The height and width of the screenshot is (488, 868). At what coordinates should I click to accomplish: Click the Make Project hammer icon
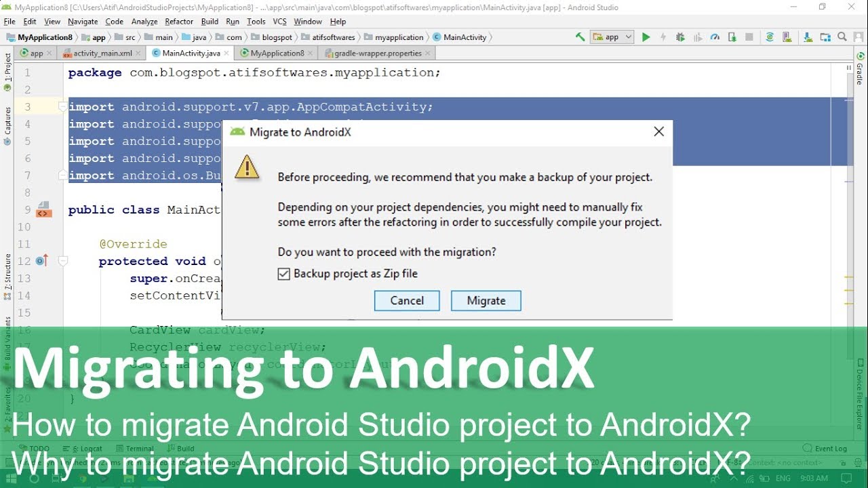click(580, 37)
